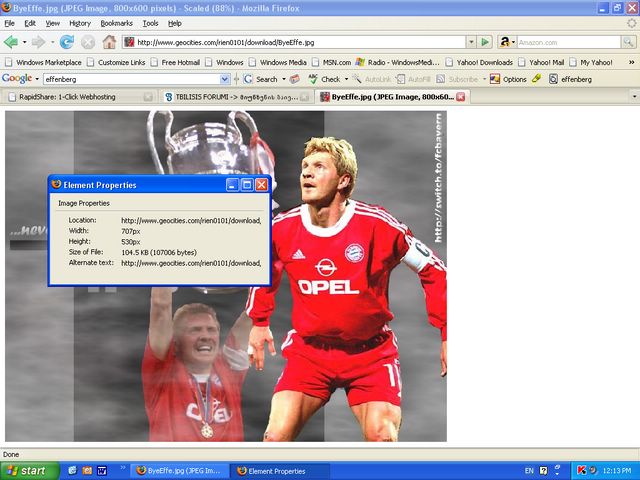Click the Subscribe feed button
The height and width of the screenshot is (480, 640).
click(x=457, y=79)
